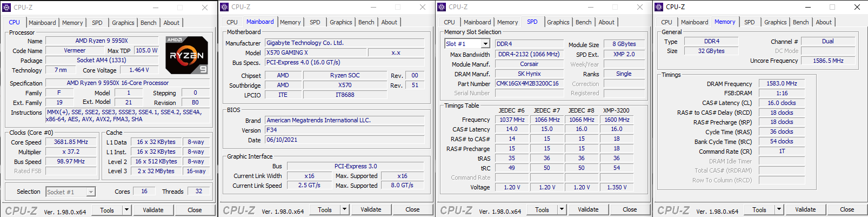Select the CPU tab in second window
The width and height of the screenshot is (868, 217).
pos(232,22)
